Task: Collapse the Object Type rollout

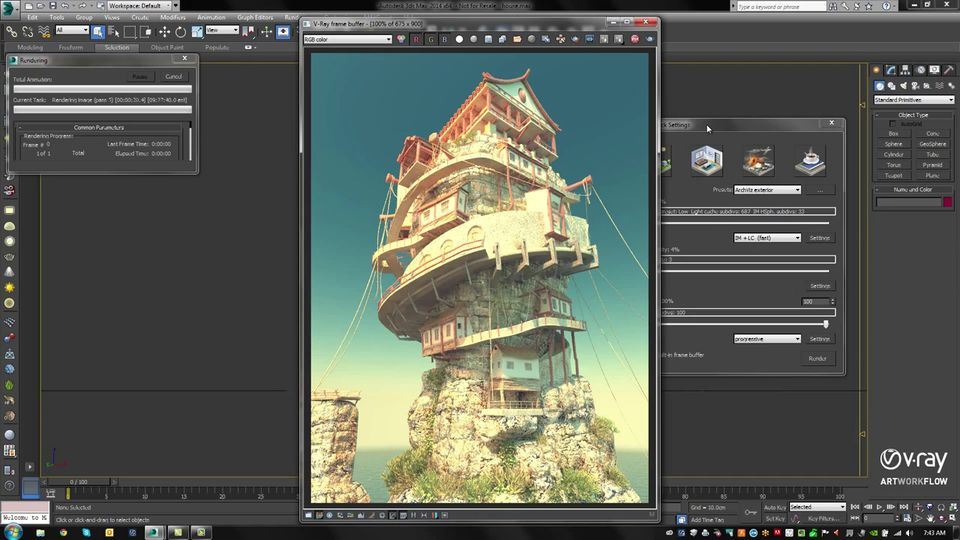Action: click(x=913, y=114)
